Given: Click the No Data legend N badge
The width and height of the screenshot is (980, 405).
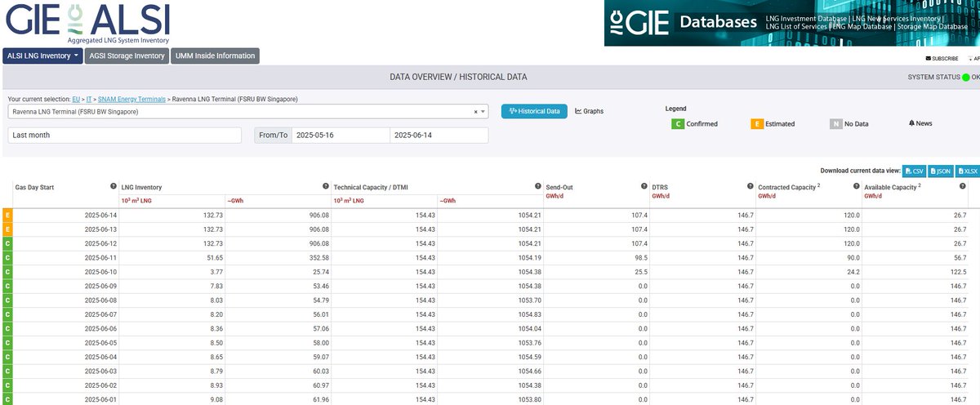Looking at the screenshot, I should coord(835,124).
